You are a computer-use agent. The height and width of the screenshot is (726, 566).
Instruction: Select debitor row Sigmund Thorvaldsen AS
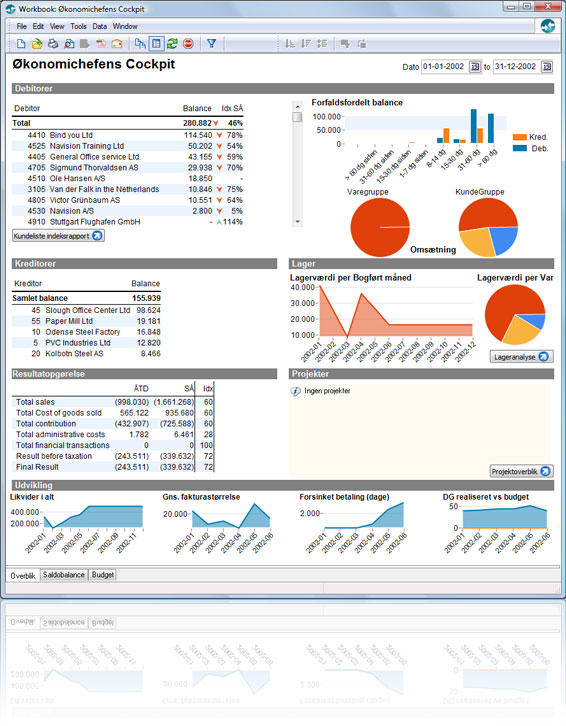tap(128, 168)
